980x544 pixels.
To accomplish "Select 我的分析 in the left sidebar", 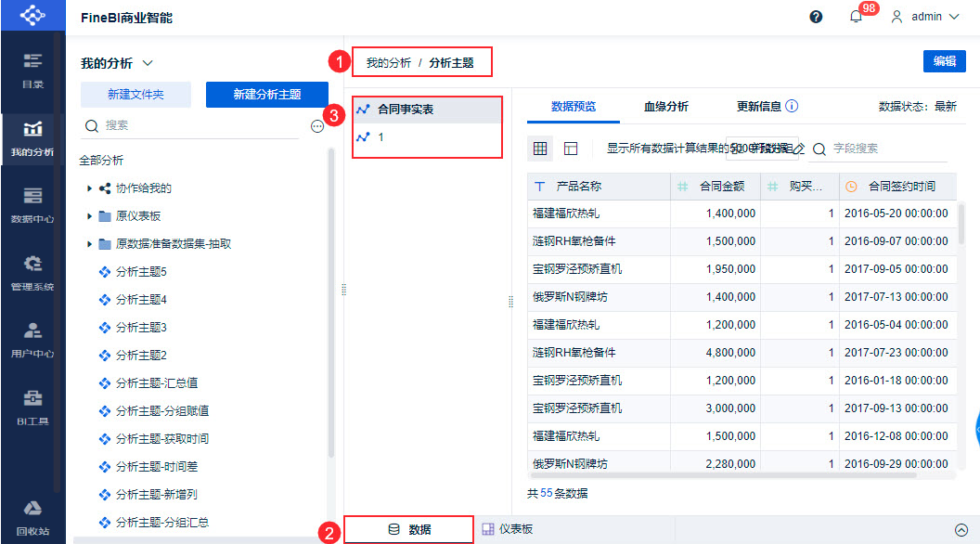I will coord(32,139).
